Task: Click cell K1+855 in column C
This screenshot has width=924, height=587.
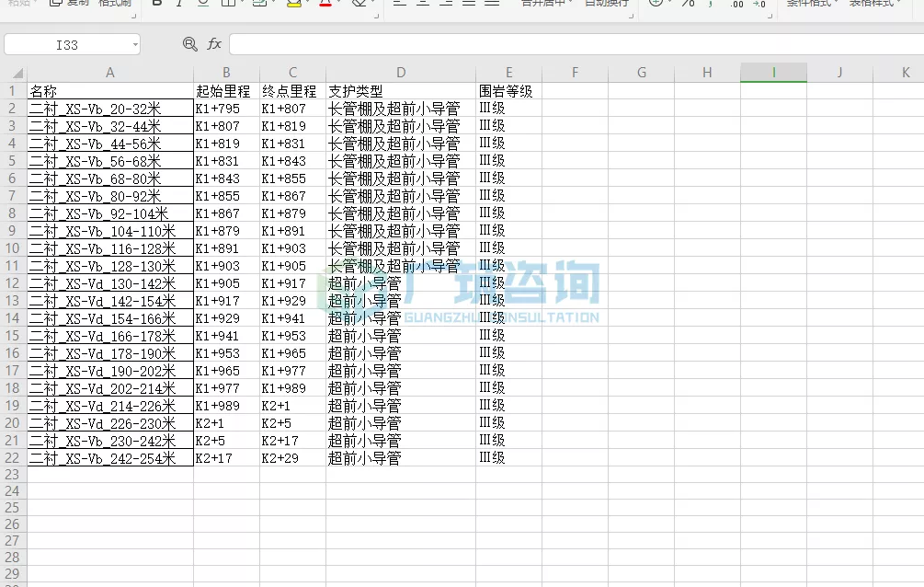Action: point(293,178)
